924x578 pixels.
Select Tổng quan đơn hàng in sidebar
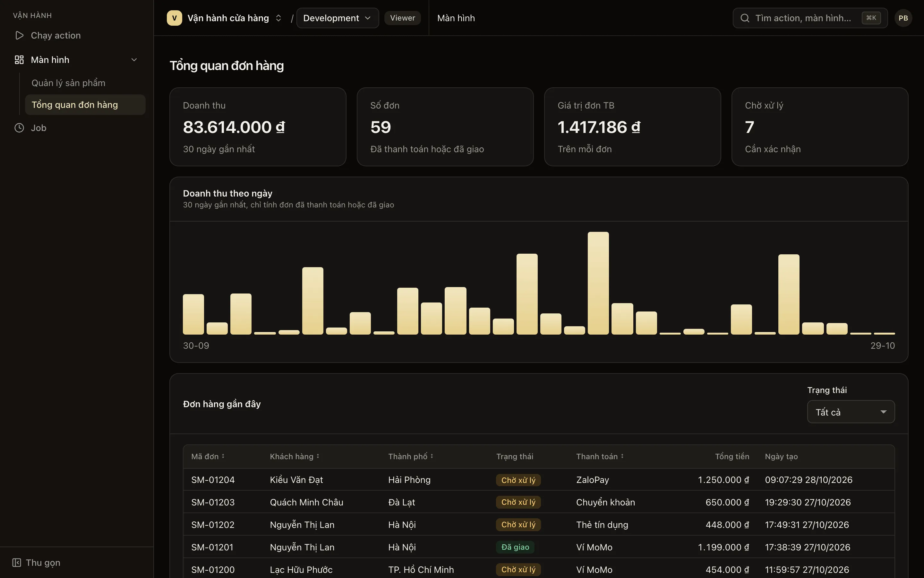pyautogui.click(x=85, y=105)
